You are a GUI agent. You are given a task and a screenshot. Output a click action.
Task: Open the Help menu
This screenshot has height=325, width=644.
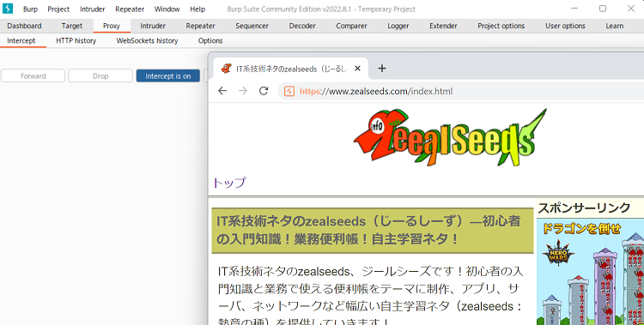click(x=197, y=9)
